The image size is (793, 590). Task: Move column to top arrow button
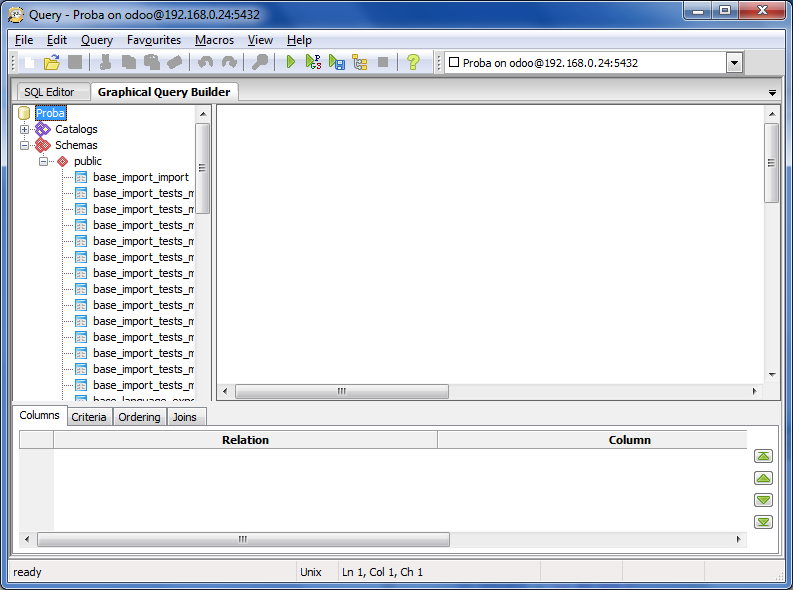pyautogui.click(x=763, y=456)
